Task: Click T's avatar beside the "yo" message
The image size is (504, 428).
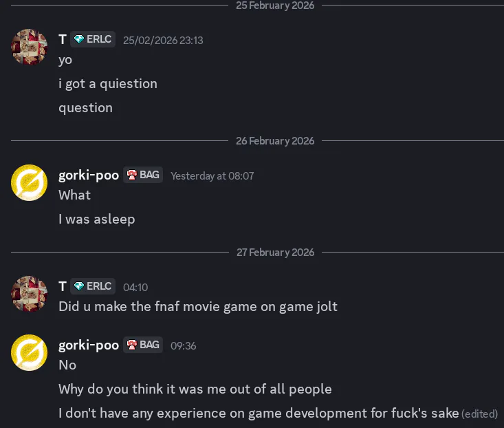Action: click(29, 47)
